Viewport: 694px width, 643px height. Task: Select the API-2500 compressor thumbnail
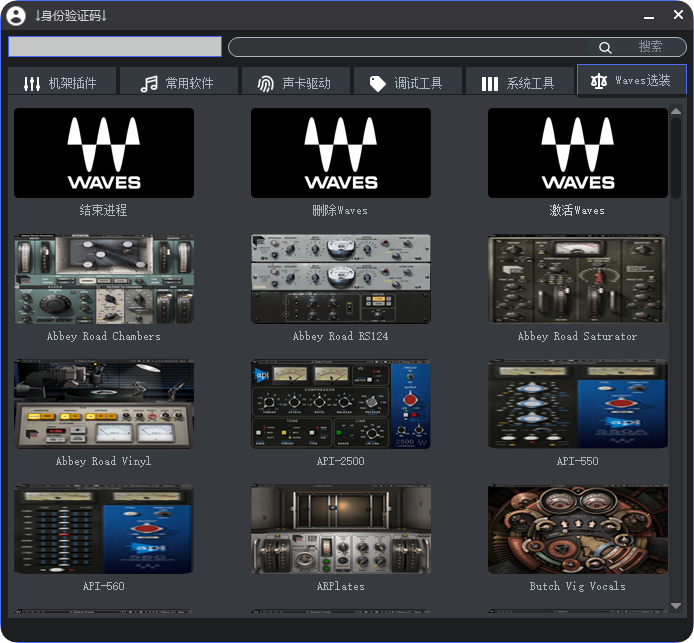pos(341,404)
